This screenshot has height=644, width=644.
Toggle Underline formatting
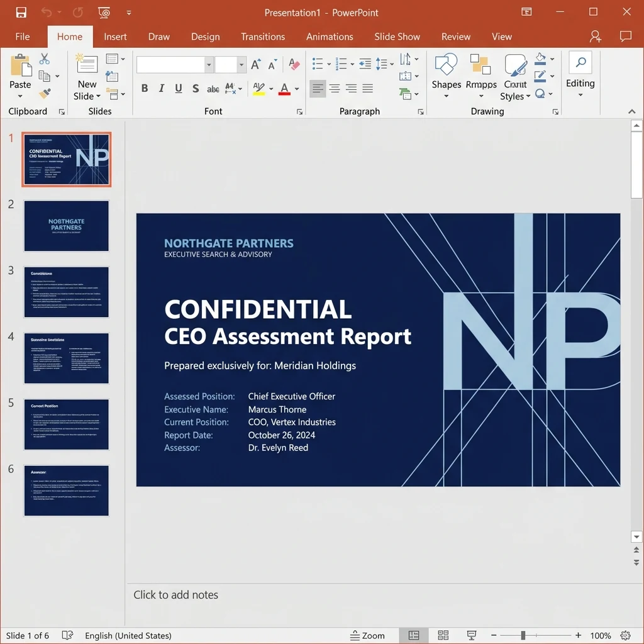tap(178, 88)
